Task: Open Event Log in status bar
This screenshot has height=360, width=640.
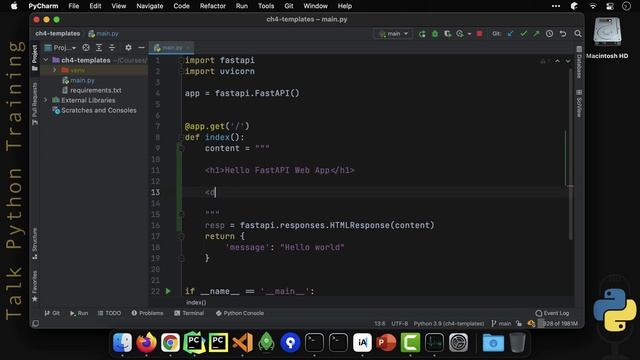Action: tap(552, 313)
